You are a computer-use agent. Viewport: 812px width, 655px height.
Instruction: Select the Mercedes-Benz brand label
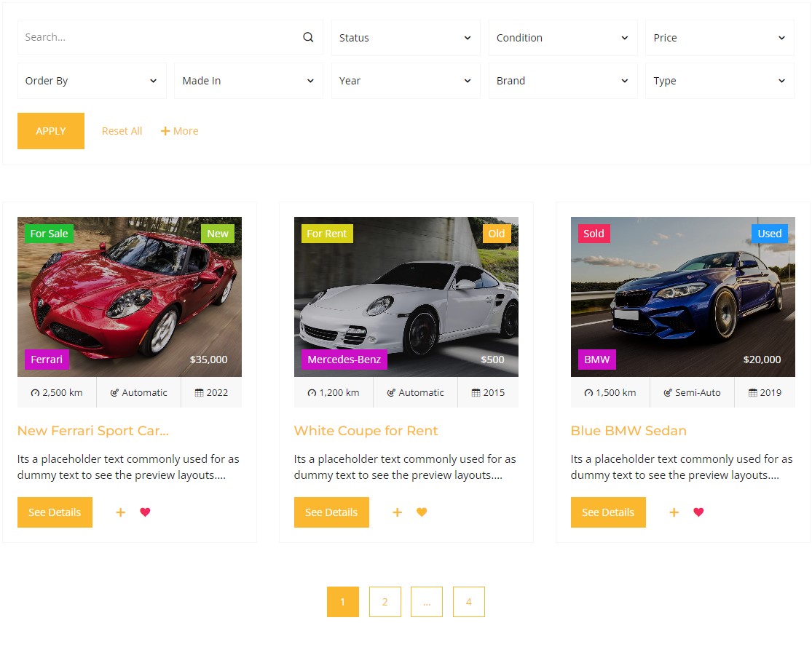(344, 359)
